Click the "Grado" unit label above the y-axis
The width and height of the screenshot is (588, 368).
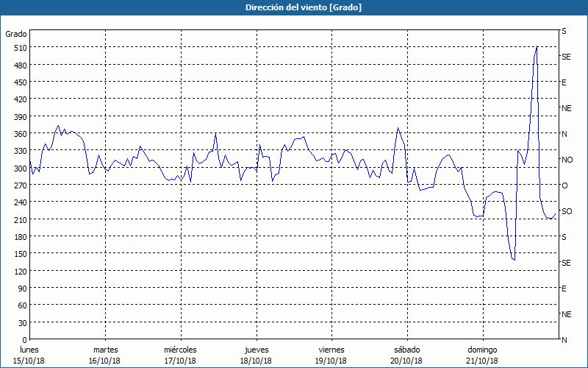tap(16, 34)
